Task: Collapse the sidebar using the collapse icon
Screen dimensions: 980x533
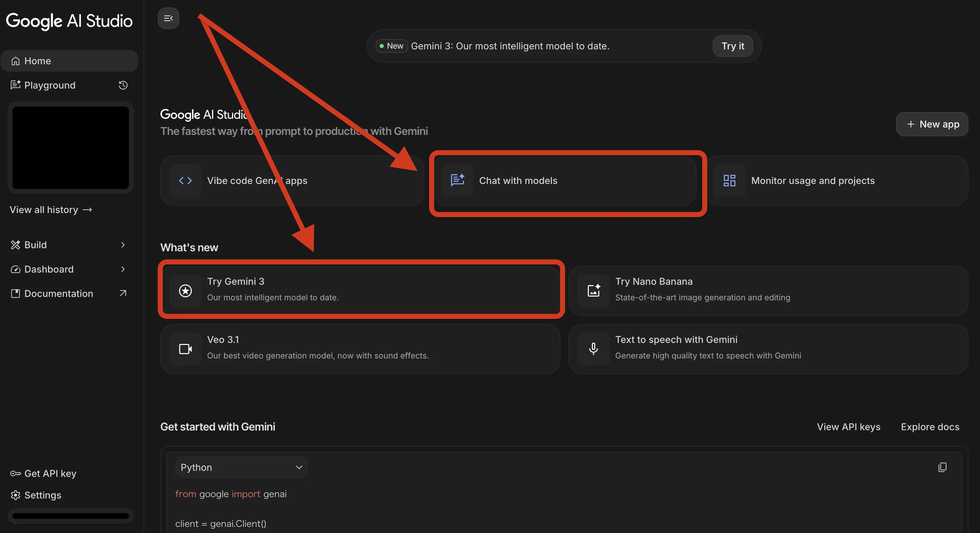Action: [168, 18]
